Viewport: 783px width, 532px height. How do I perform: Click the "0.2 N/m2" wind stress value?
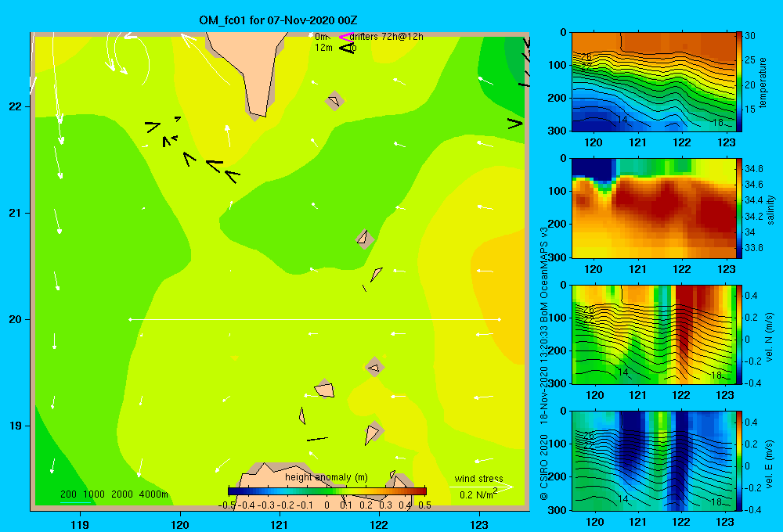pos(478,494)
